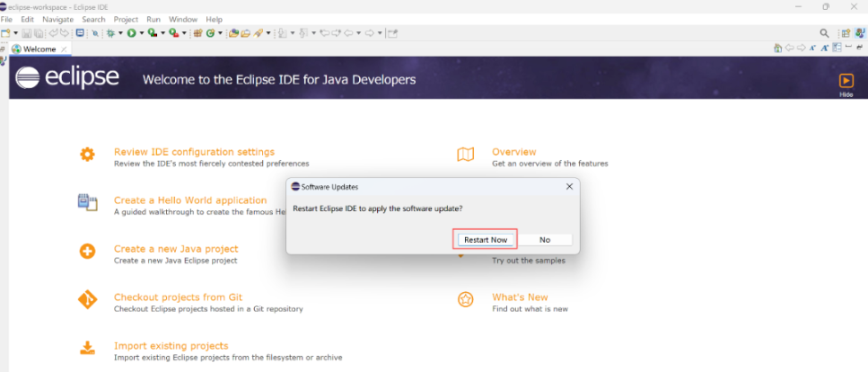The width and height of the screenshot is (868, 372).
Task: Click the flashlight Search toolbar icon
Action: pos(258,33)
